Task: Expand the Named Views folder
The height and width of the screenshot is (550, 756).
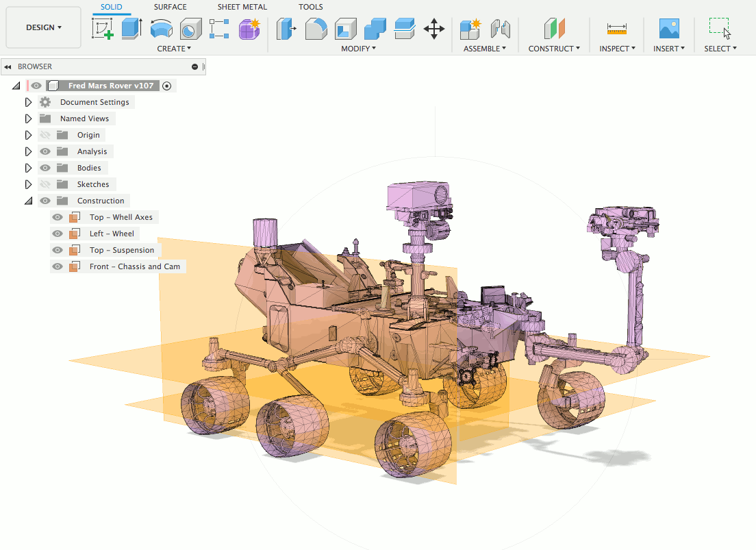Action: 28,118
